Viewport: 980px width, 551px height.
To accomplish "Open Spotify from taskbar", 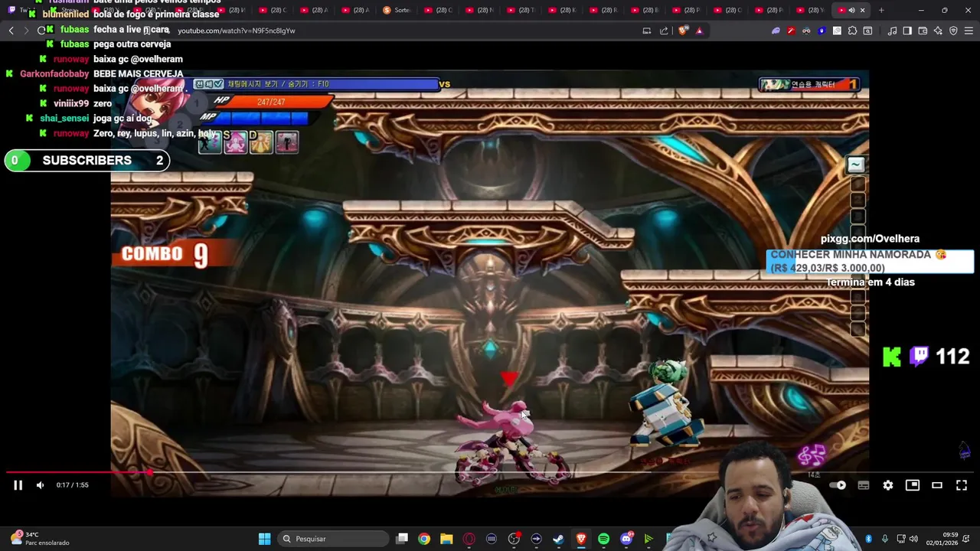I will coord(603,539).
